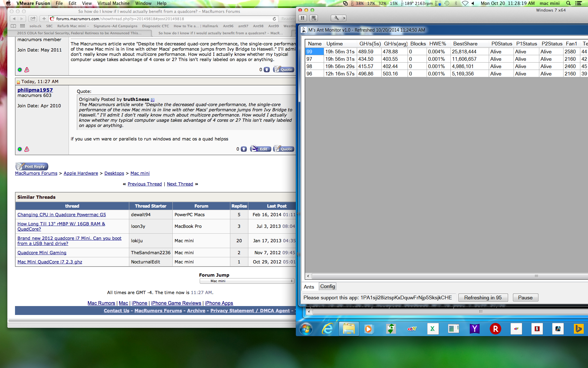Open the Excel taskbar icon
Image resolution: width=588 pixels, height=368 pixels.
[x=432, y=329]
